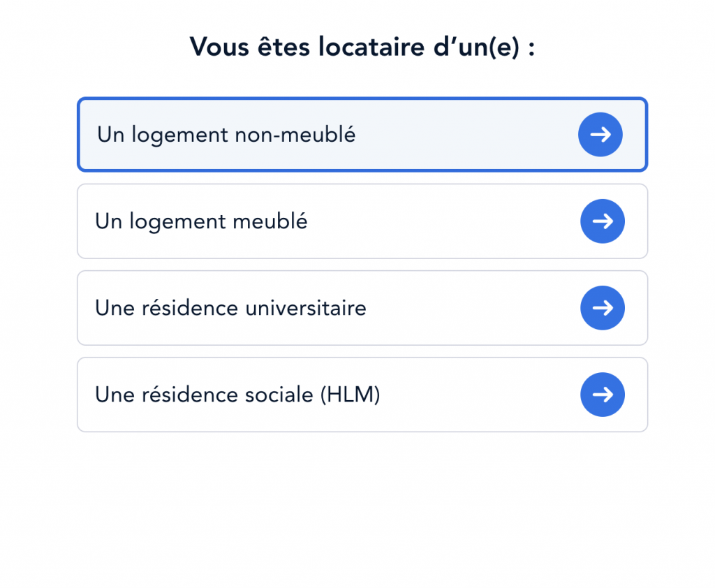Click the arrow icon for Une résidence sociale (HLM)
Image resolution: width=715 pixels, height=588 pixels.
coord(602,395)
